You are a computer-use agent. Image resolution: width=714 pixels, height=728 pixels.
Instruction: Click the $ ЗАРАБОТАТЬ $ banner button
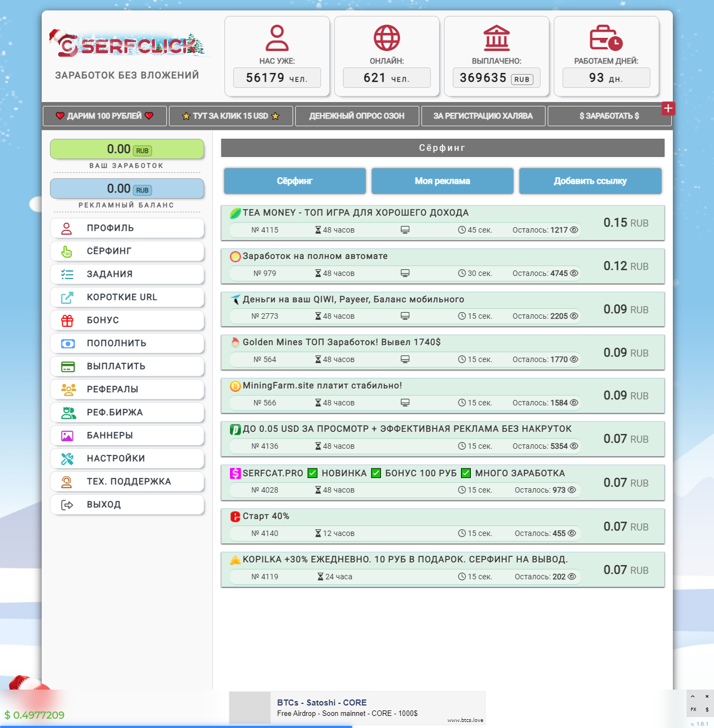(609, 116)
